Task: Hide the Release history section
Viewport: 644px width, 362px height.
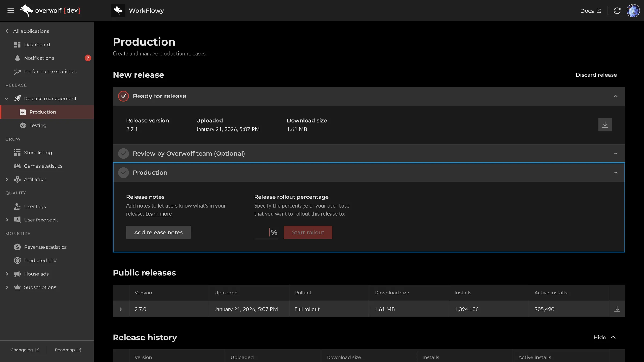Action: click(605, 337)
